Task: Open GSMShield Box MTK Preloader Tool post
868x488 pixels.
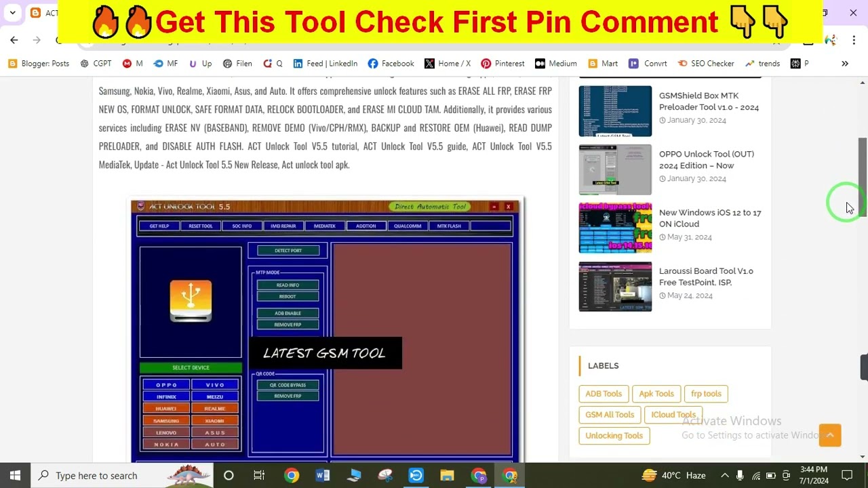Action: 709,101
